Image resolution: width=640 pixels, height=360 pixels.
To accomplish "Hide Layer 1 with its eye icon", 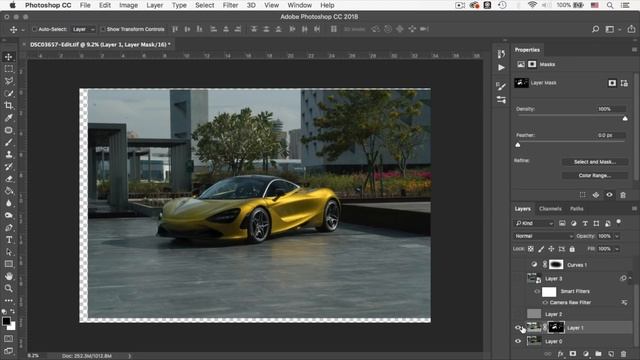I will coord(518,328).
